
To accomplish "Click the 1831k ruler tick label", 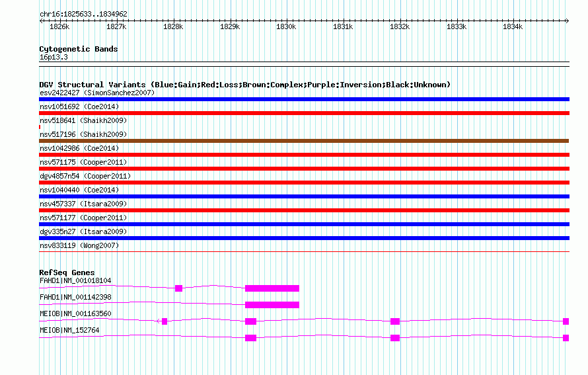I will click(x=343, y=26).
